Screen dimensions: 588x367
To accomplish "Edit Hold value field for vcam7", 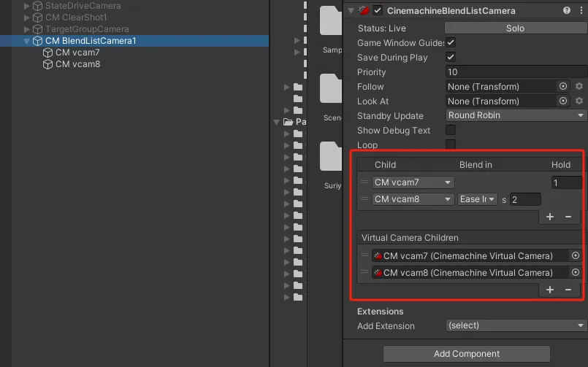I will [x=567, y=182].
